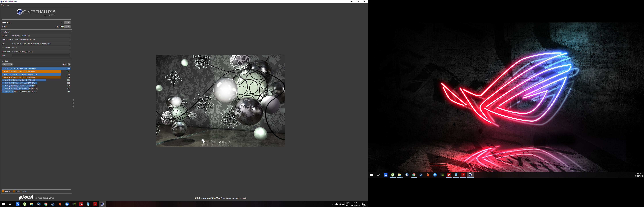Click Cinebench icon on wallpaper monitor taskbar
The width and height of the screenshot is (644, 207).
[470, 175]
